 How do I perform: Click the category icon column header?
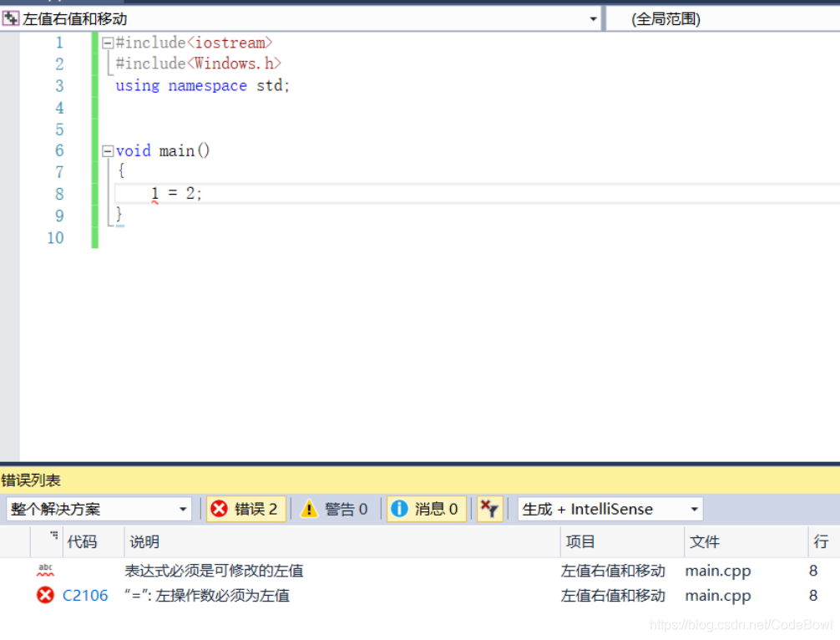click(47, 542)
